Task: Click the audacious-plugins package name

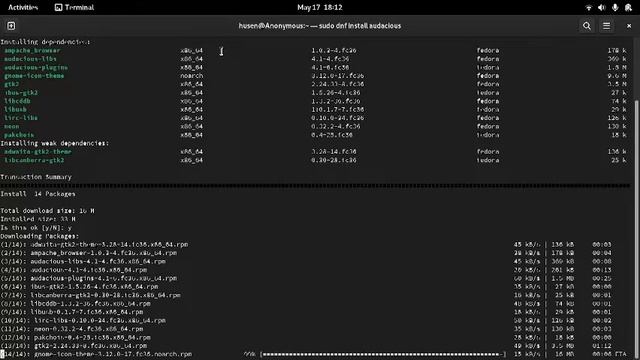Action: (x=36, y=67)
